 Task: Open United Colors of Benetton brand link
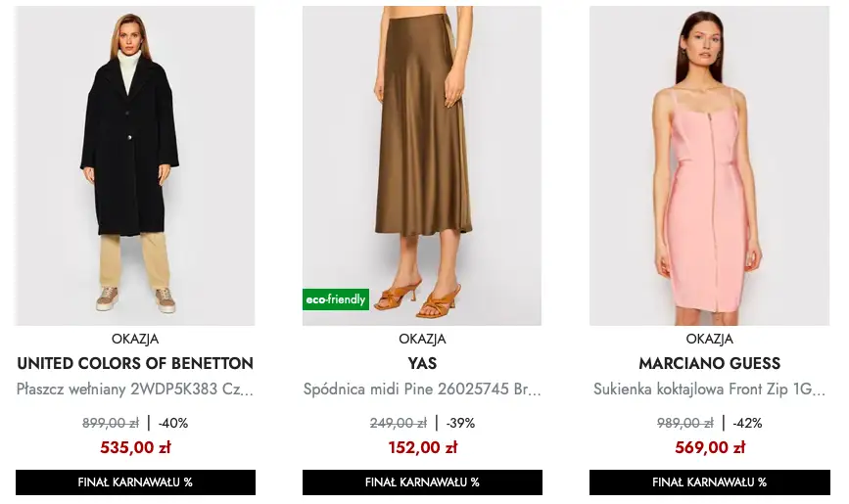coord(135,363)
